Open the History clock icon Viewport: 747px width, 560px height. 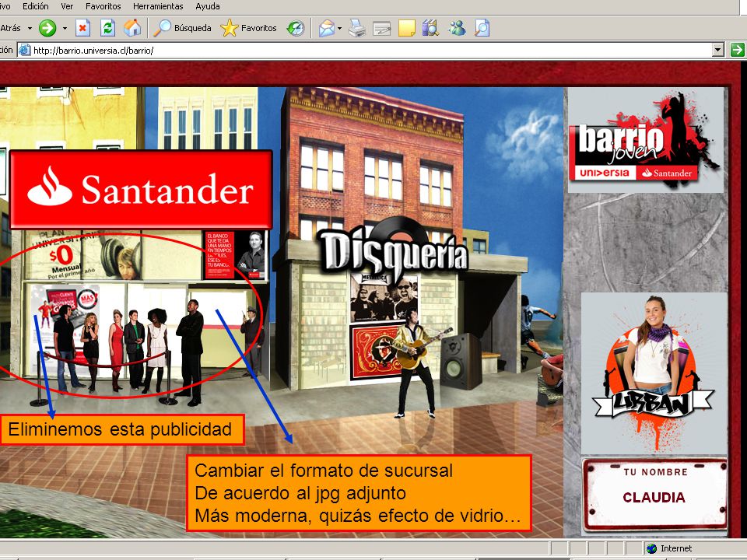click(296, 28)
